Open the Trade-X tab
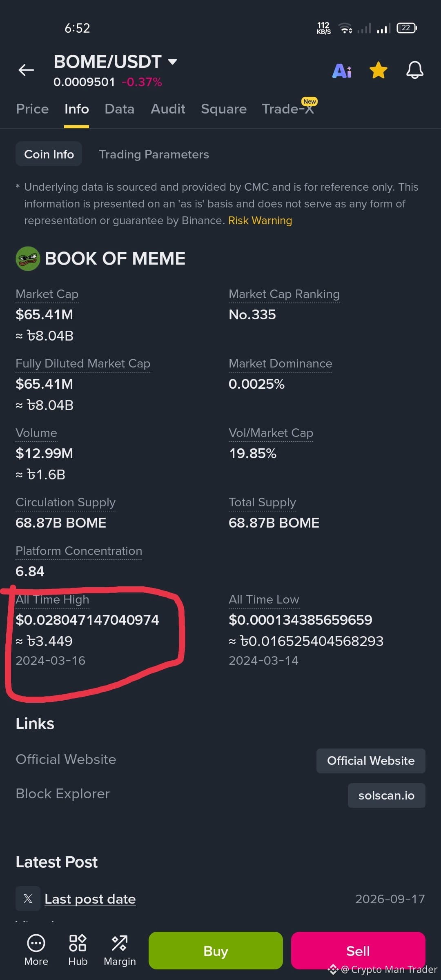The width and height of the screenshot is (441, 980). click(288, 109)
